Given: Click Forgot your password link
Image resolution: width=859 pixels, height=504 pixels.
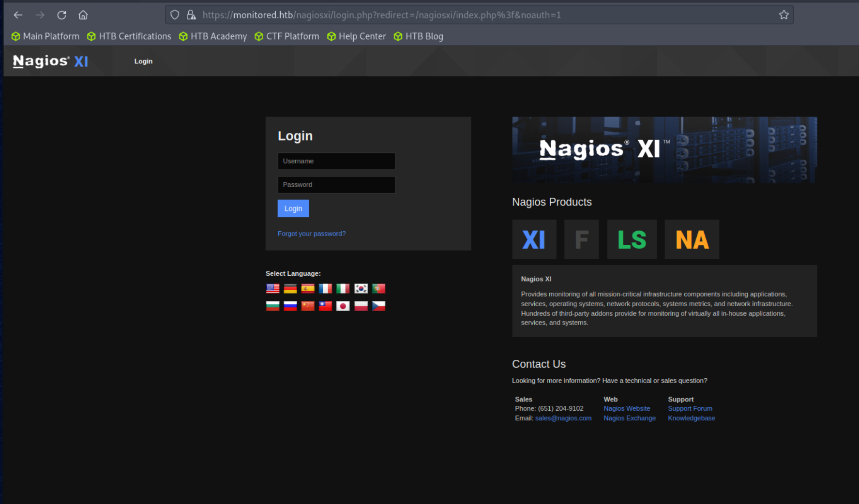Looking at the screenshot, I should click(x=312, y=234).
